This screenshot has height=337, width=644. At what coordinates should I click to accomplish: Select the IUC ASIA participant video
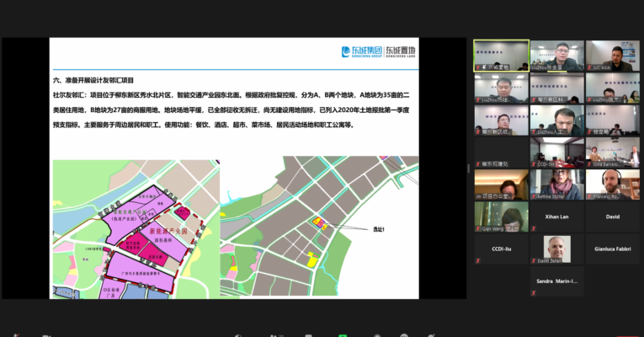click(x=612, y=56)
